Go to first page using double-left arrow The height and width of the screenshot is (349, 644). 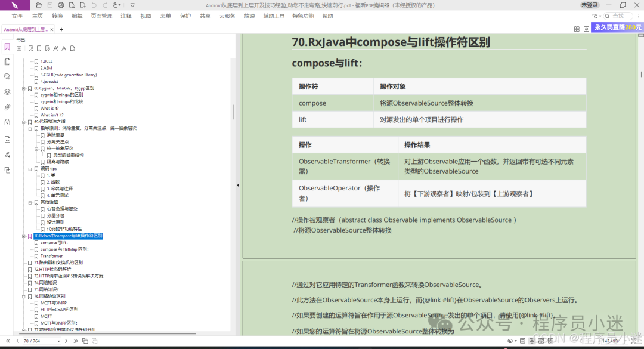(8, 341)
